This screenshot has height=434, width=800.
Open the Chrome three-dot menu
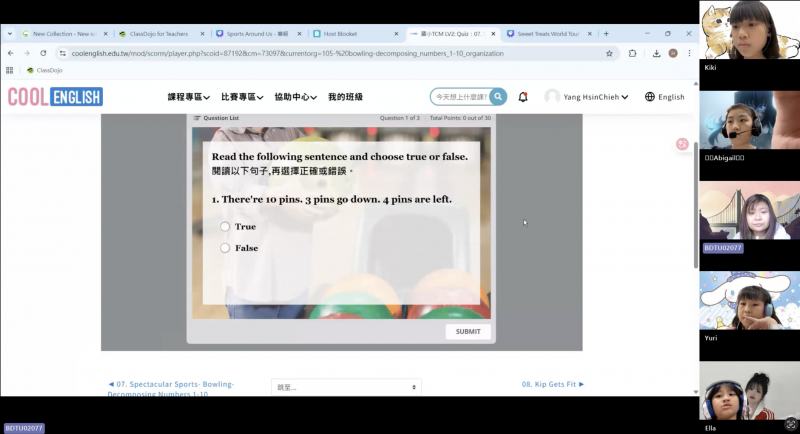pos(689,53)
